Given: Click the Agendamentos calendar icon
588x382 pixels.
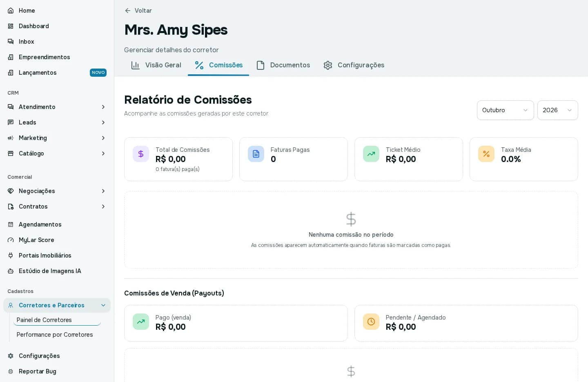Looking at the screenshot, I should pos(11,224).
